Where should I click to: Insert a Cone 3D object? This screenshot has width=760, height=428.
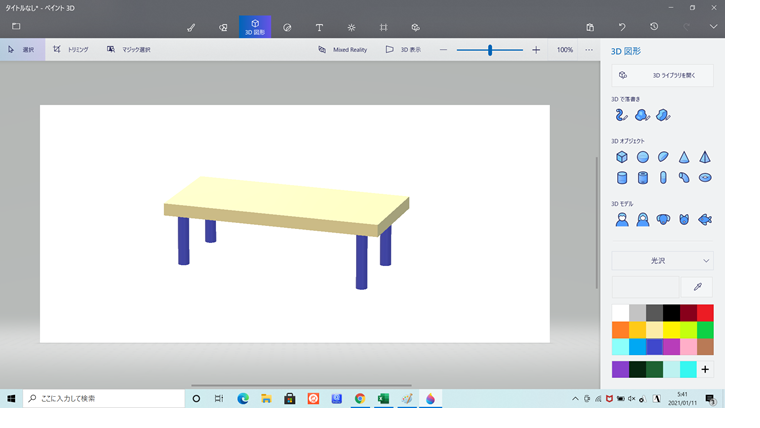684,157
